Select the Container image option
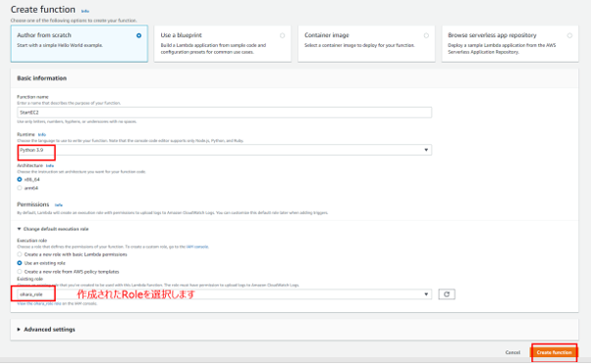Viewport: 591px width, 364px height. (366, 44)
